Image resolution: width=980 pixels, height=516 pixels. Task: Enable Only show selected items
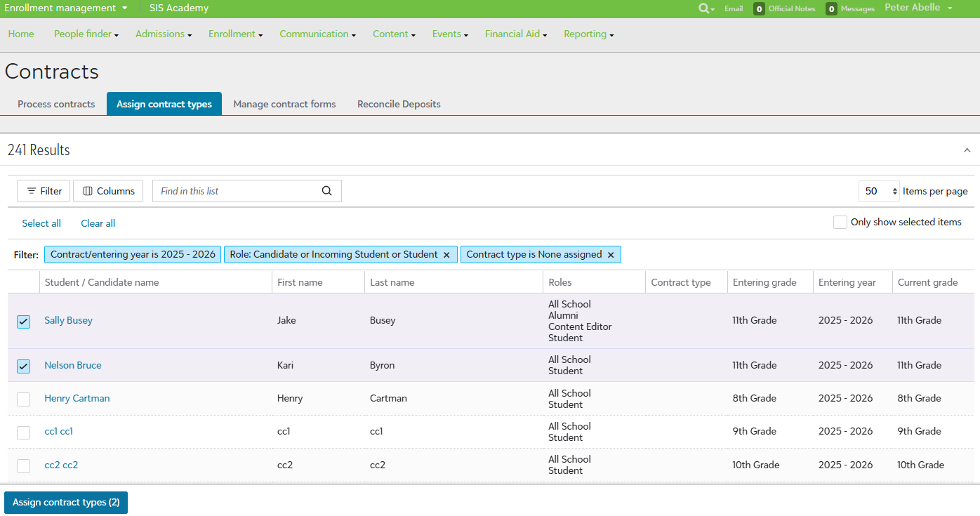[840, 222]
